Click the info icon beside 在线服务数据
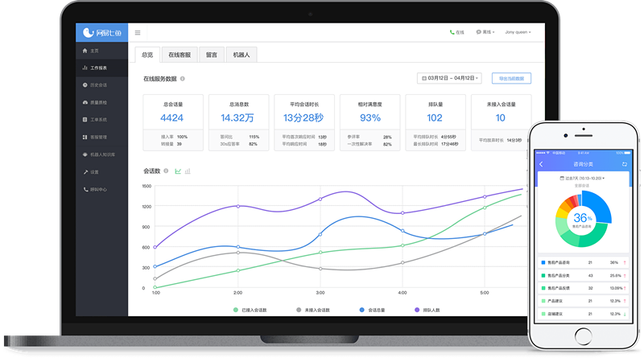Viewport: 644px width, 358px height. 183,78
